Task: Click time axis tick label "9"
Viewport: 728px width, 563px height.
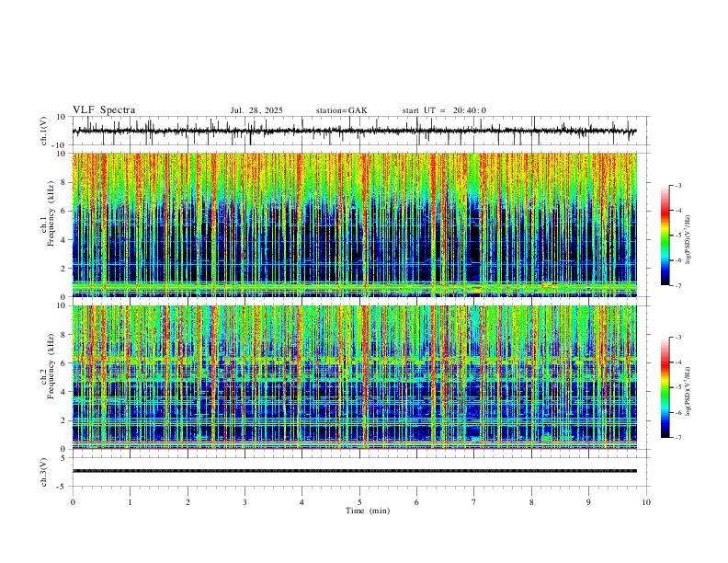Action: 588,502
